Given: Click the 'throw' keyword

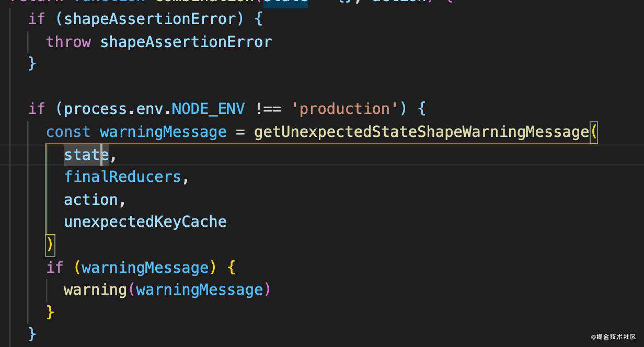Looking at the screenshot, I should (x=68, y=42).
